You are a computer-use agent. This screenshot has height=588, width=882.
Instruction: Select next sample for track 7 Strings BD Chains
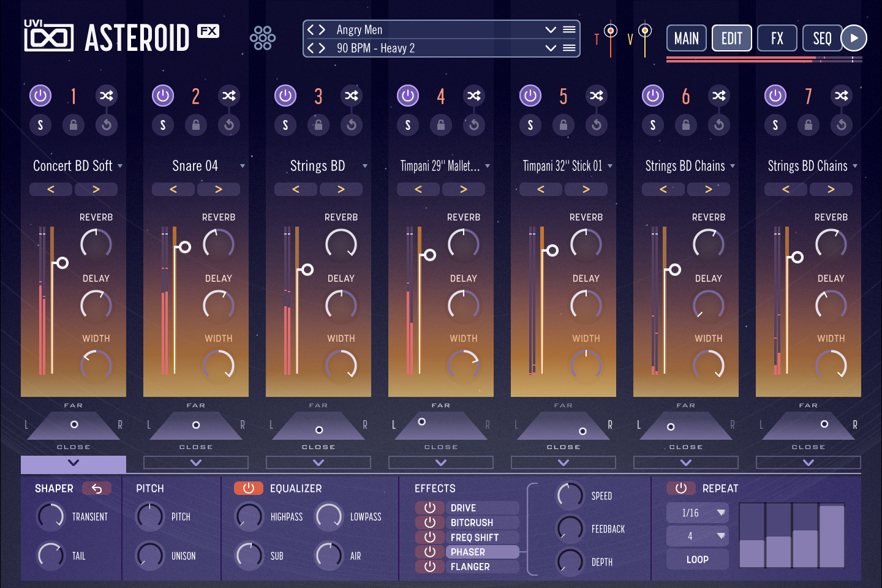831,189
